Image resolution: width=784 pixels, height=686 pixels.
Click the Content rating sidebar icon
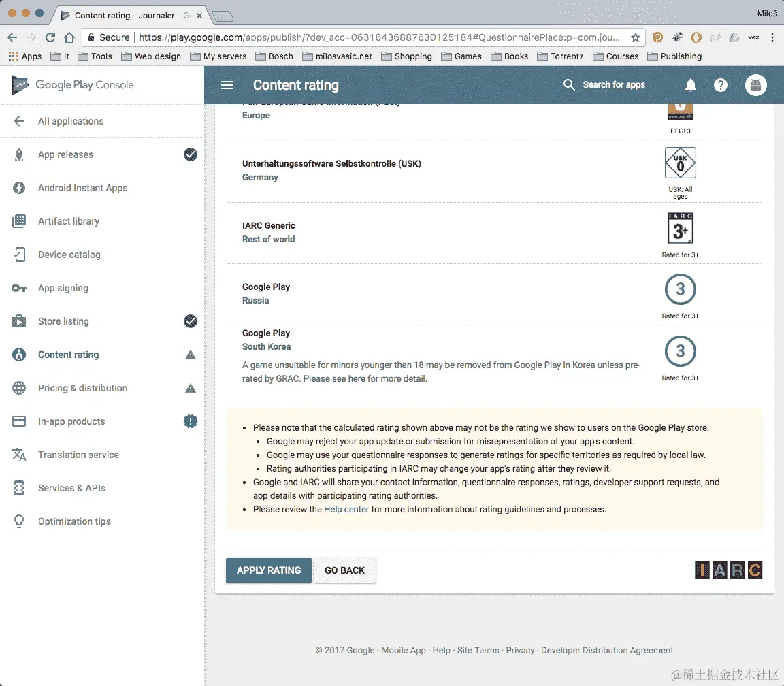tap(19, 355)
